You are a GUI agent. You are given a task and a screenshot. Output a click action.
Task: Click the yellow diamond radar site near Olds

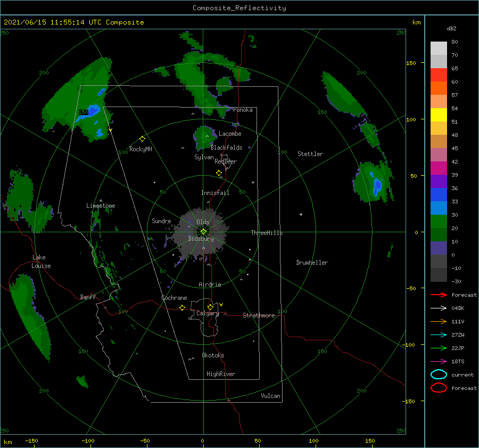pyautogui.click(x=203, y=232)
